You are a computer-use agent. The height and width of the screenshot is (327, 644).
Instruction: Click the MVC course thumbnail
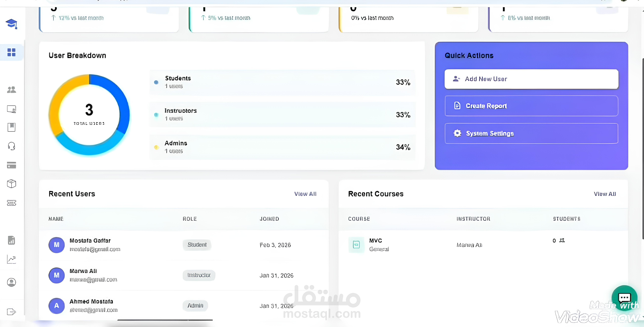(x=356, y=245)
